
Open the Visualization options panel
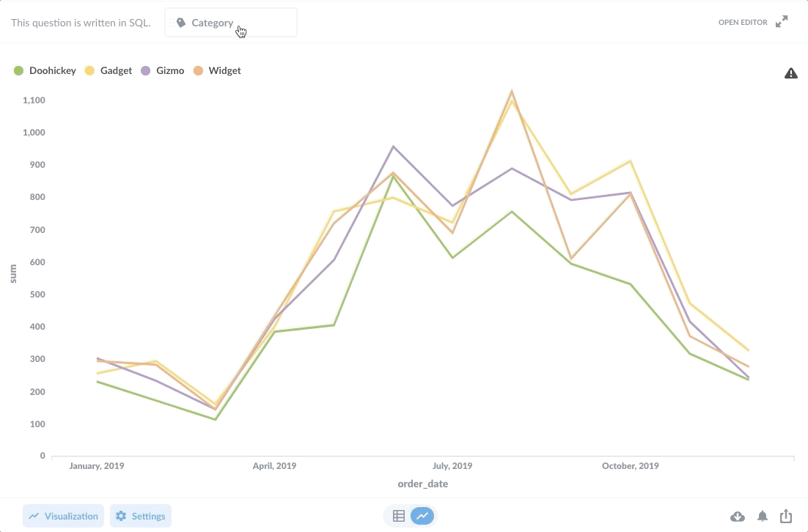[63, 517]
